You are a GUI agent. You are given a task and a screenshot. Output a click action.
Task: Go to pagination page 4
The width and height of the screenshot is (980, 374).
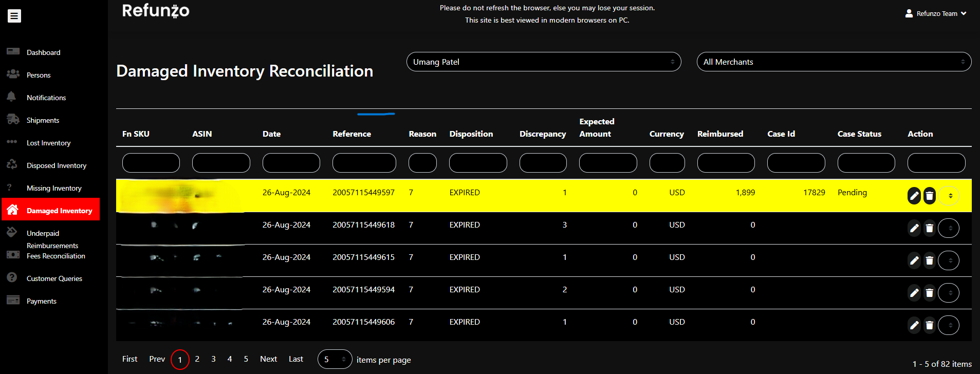(230, 359)
